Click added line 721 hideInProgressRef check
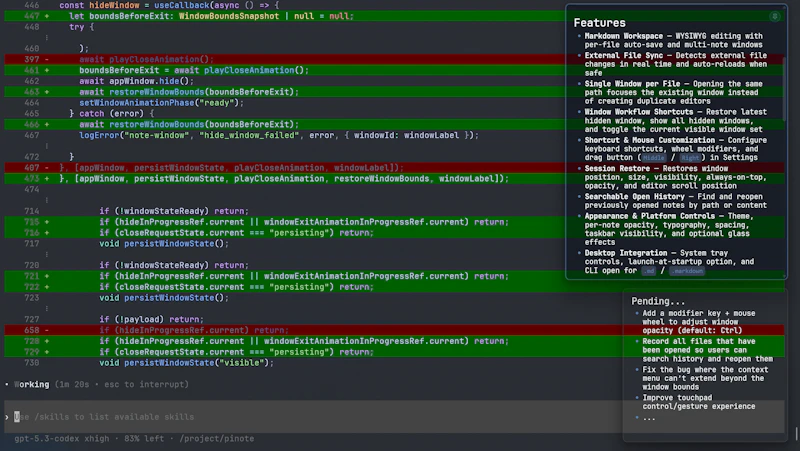Viewport: 800px width, 451px height. [304, 276]
